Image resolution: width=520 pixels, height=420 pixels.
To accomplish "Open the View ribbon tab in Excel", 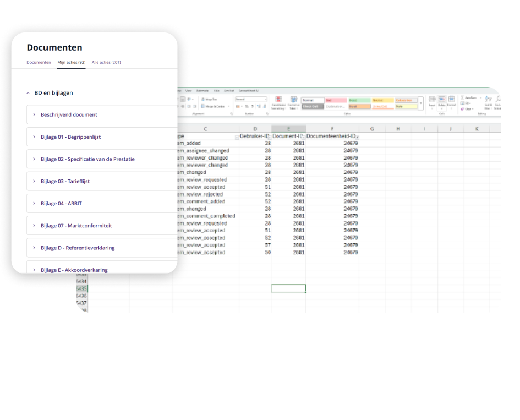I will click(188, 91).
